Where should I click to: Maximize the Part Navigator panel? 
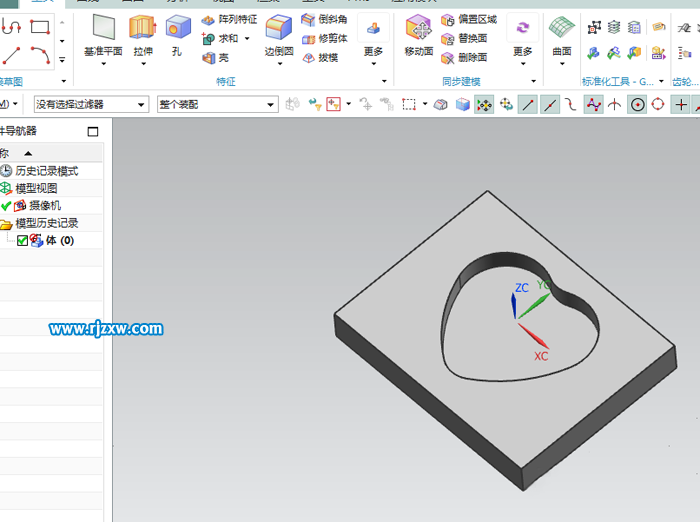coord(93,131)
